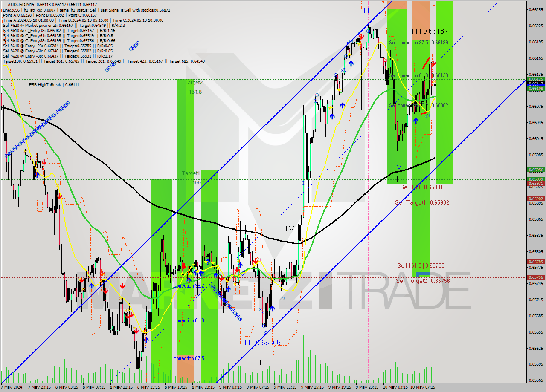Click the '8 May 03:15' time label
This screenshot has height=392, width=546.
point(67,387)
